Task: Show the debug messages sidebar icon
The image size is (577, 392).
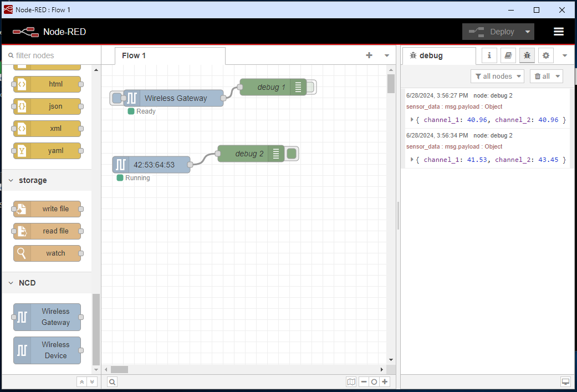Action: click(x=527, y=55)
